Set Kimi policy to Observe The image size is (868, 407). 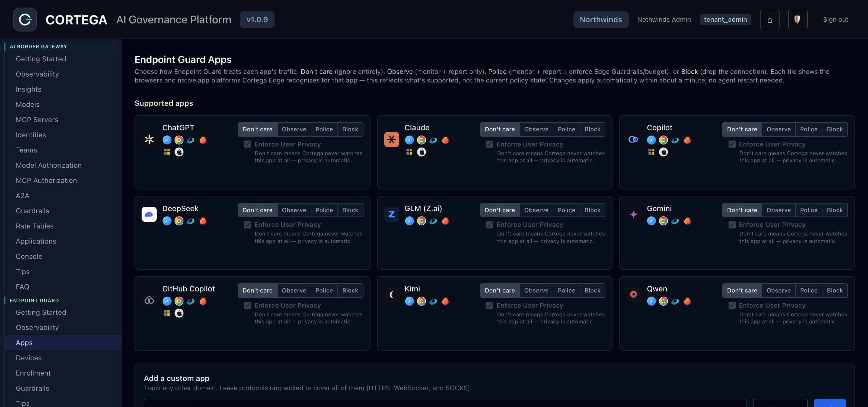click(x=536, y=290)
